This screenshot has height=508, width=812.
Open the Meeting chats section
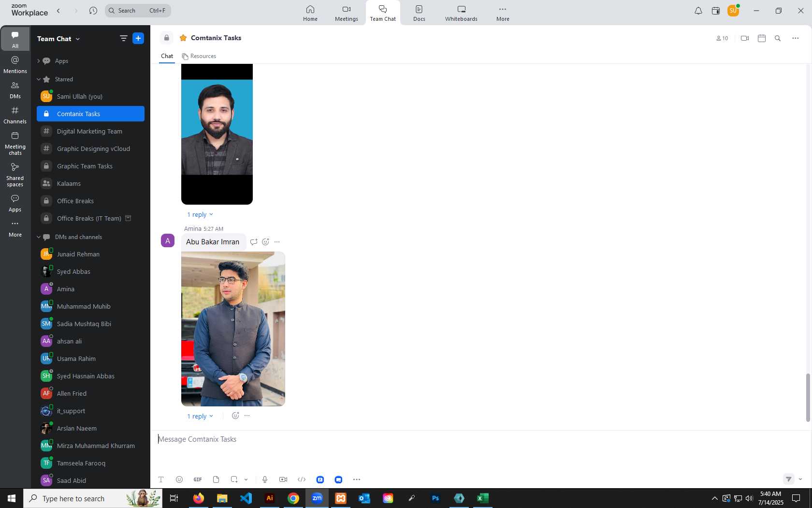click(15, 144)
